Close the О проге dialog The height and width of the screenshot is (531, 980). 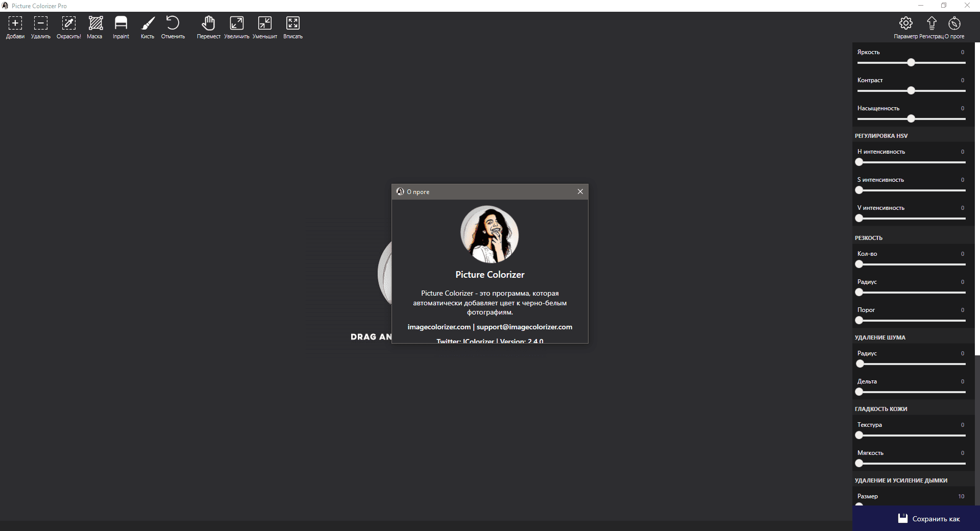tap(580, 191)
